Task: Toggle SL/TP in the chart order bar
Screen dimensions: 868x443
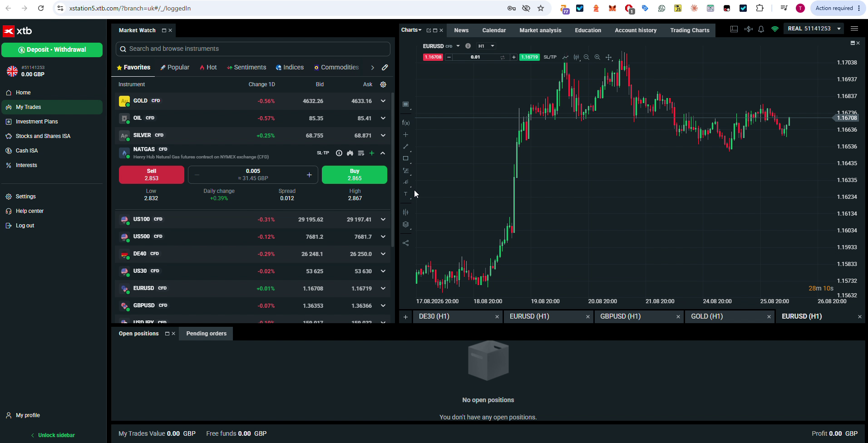Action: click(550, 57)
